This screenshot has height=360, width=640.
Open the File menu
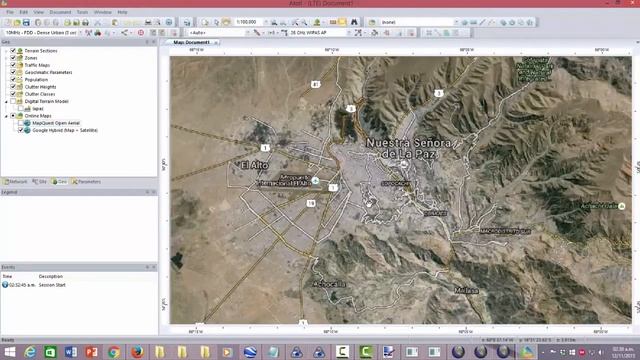10,12
